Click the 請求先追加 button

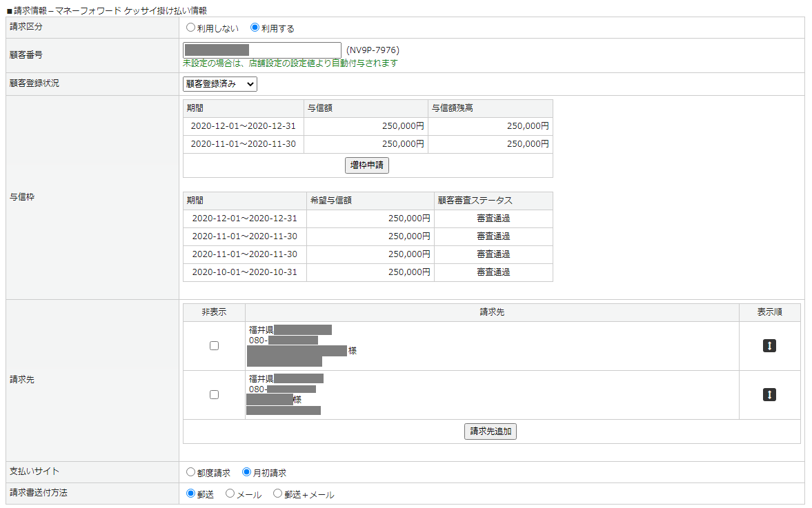491,431
